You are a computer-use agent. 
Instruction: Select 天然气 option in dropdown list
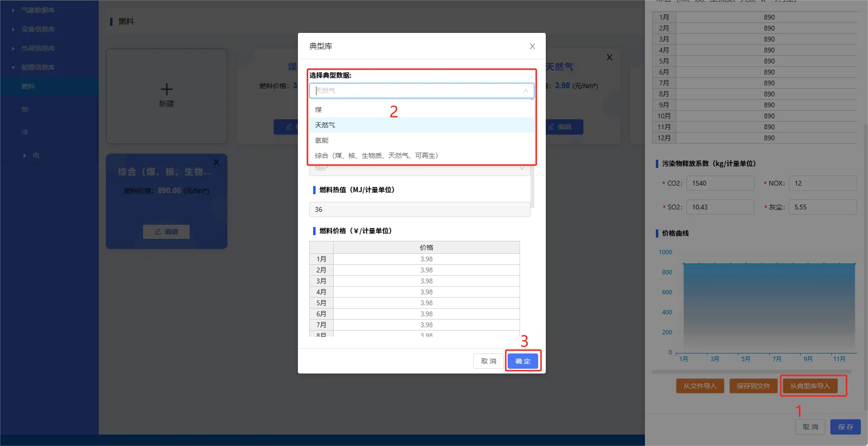pos(421,125)
